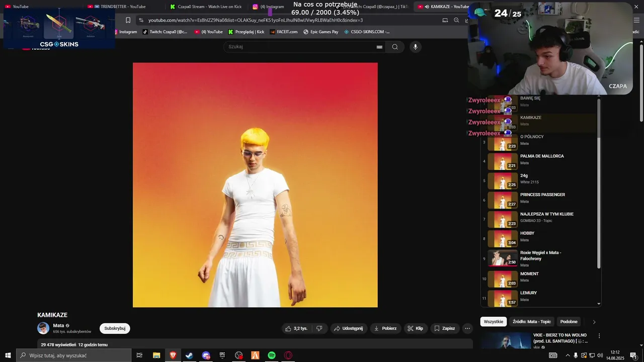
Task: Open the three-dot more actions menu under video
Action: [467, 328]
